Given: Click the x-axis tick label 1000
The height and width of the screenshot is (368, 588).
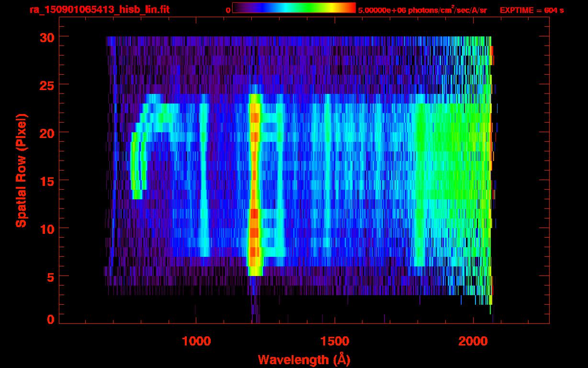Looking at the screenshot, I should tap(196, 341).
